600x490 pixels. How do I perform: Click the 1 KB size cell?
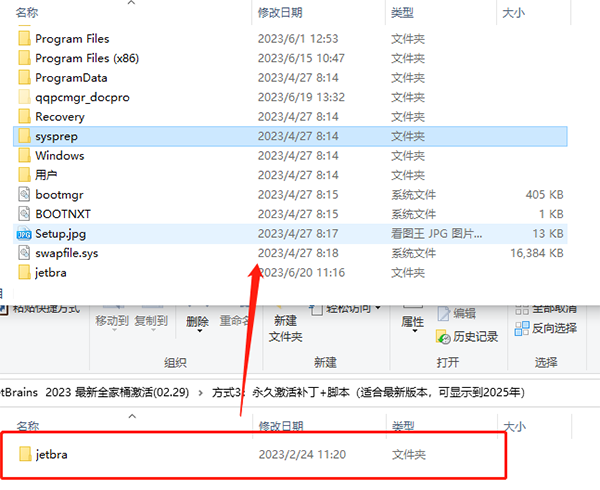[551, 214]
